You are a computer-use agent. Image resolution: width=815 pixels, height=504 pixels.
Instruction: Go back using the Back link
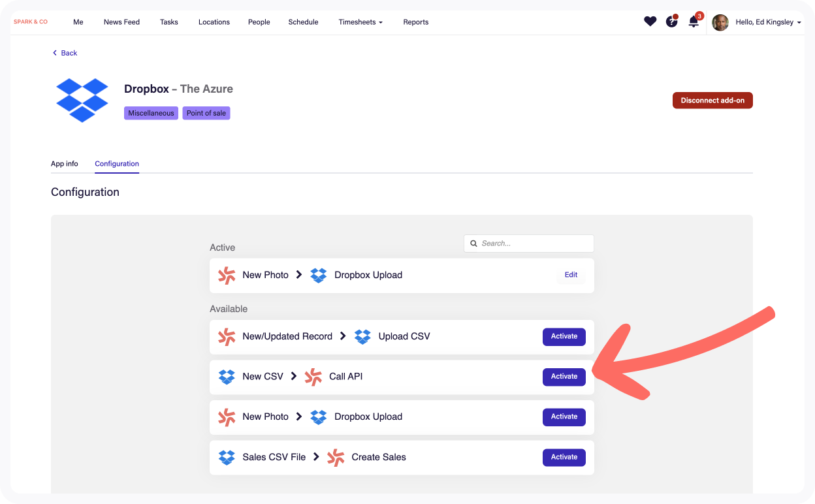coord(65,53)
